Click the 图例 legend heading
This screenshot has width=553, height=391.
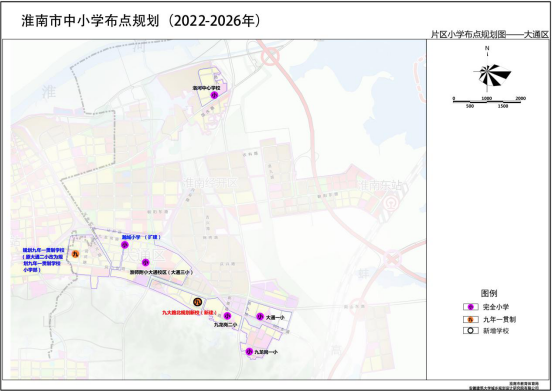pos(489,293)
